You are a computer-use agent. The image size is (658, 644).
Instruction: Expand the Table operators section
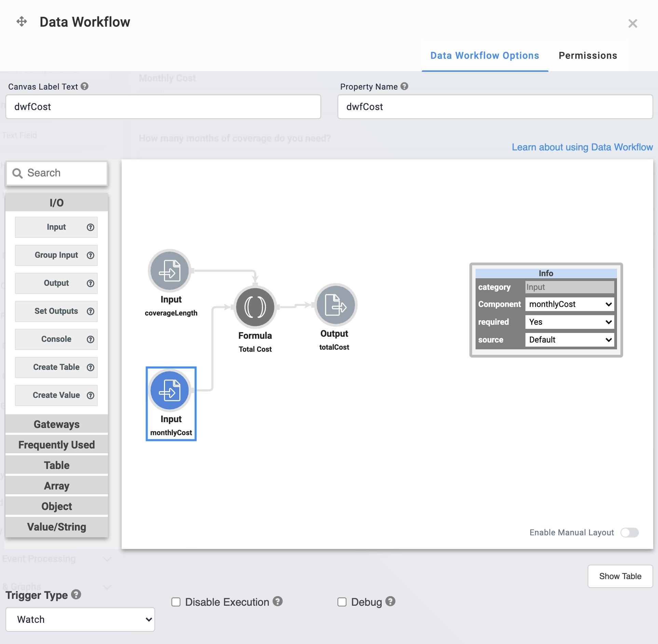click(57, 465)
